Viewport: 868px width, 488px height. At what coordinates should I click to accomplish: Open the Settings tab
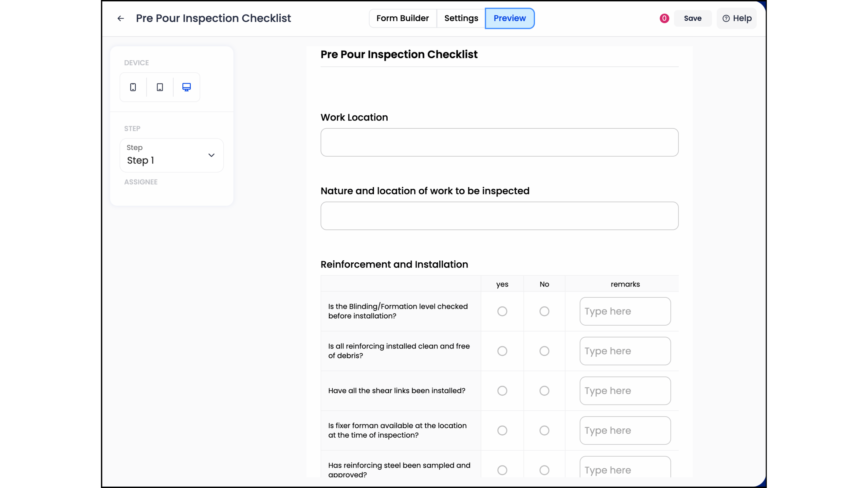coord(461,18)
